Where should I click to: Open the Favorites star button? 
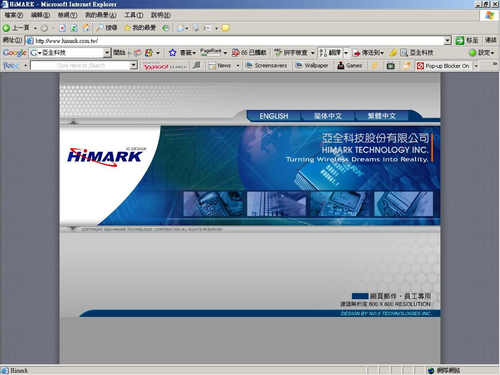point(140,28)
